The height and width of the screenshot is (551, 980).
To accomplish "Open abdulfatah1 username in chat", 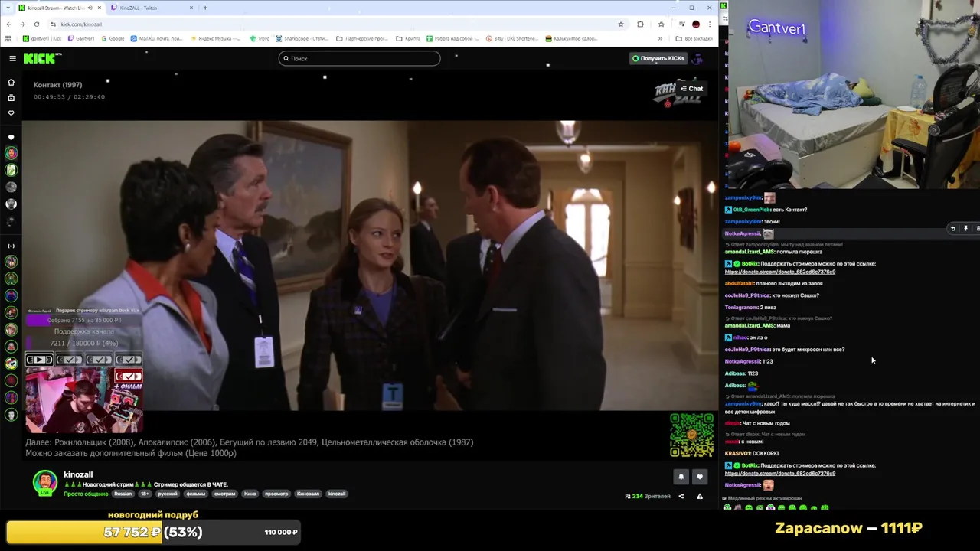I will coord(741,283).
